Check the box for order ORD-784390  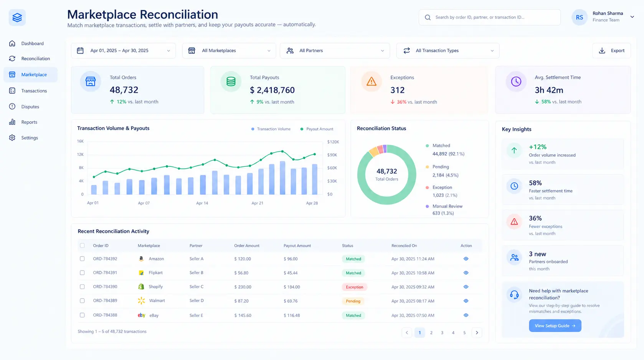click(x=82, y=287)
